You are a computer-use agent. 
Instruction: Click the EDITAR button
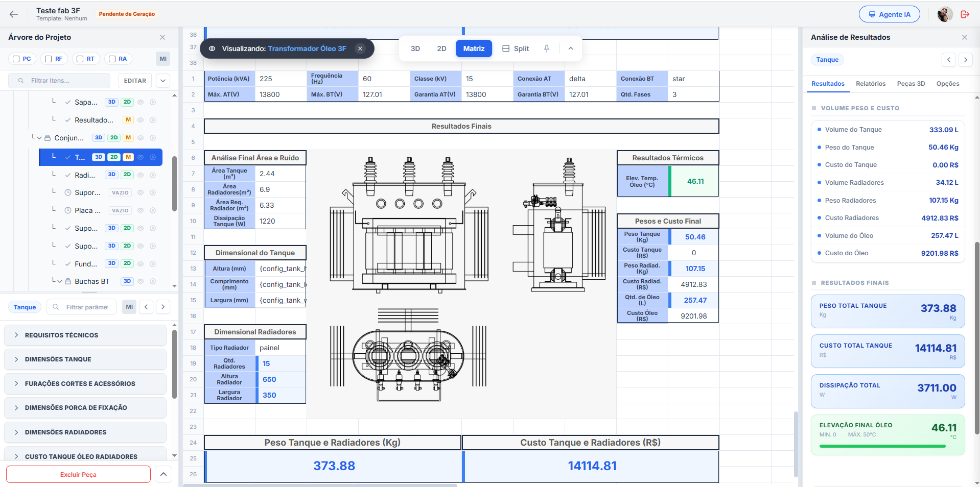coord(135,81)
